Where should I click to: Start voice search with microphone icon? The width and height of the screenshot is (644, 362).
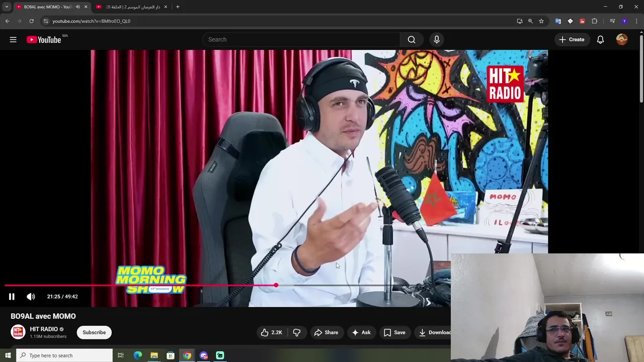point(437,40)
